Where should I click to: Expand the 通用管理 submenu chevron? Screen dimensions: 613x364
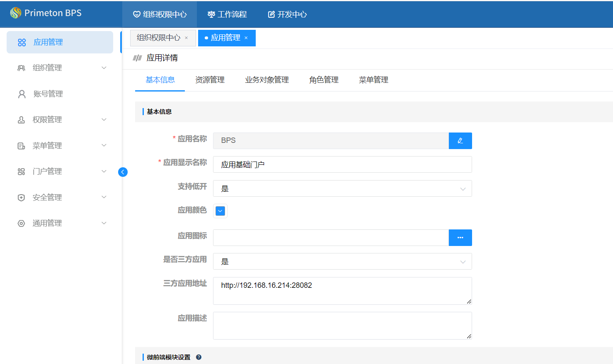(x=104, y=223)
